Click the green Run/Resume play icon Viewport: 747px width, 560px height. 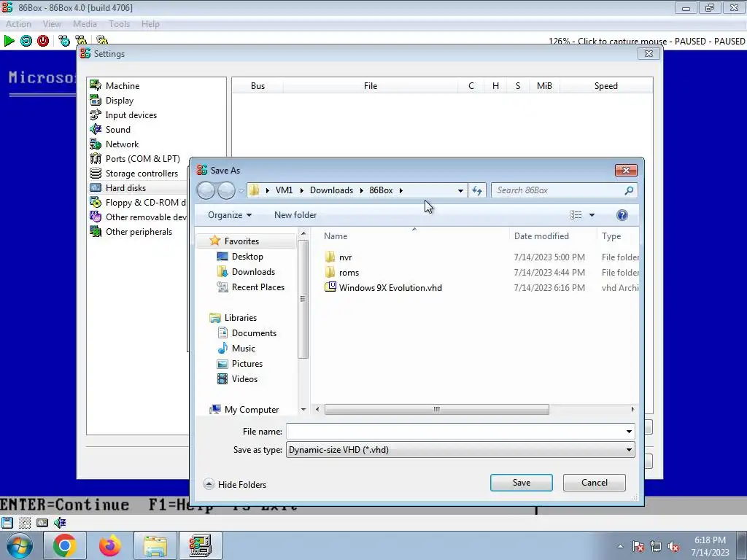point(9,41)
